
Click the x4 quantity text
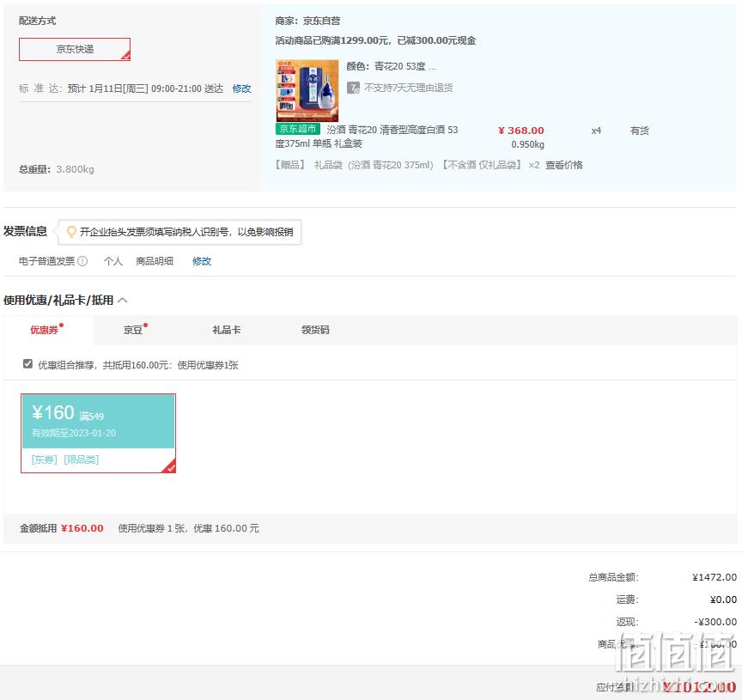point(596,131)
